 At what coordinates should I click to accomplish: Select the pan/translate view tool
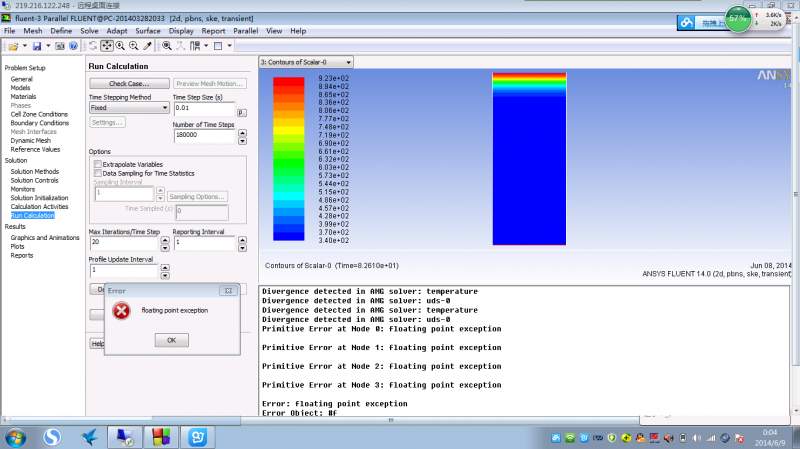click(x=106, y=46)
